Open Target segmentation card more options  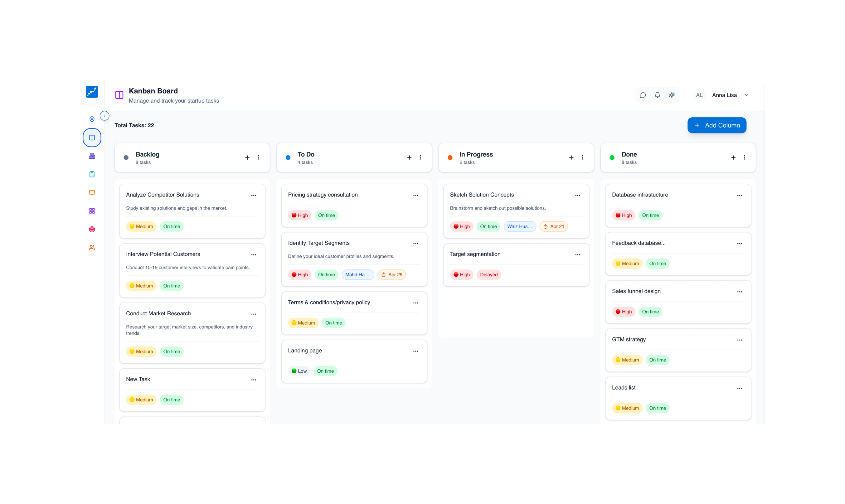pos(578,255)
